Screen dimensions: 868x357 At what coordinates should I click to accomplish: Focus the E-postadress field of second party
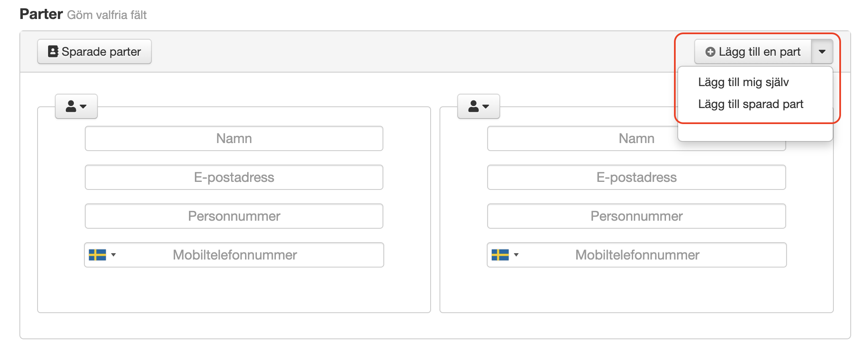[636, 177]
